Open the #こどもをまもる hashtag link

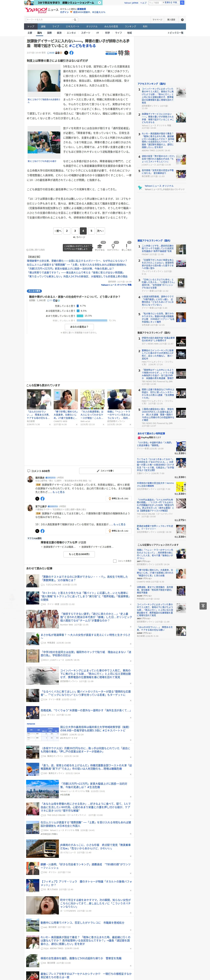[82, 46]
